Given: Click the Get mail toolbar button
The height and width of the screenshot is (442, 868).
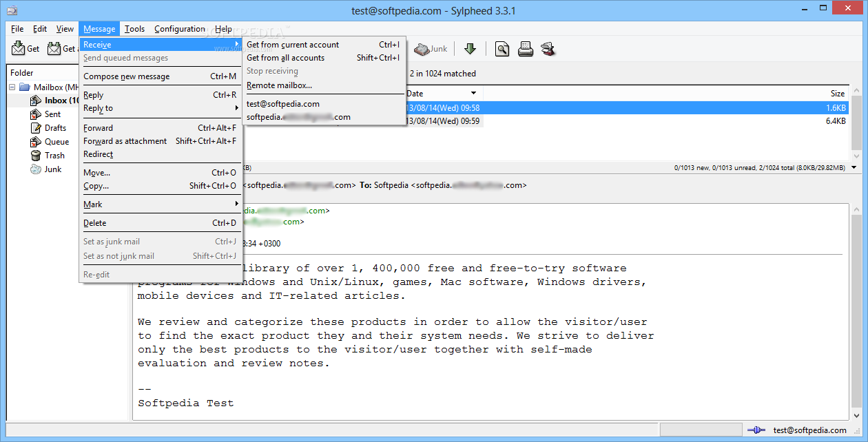Looking at the screenshot, I should [x=25, y=49].
